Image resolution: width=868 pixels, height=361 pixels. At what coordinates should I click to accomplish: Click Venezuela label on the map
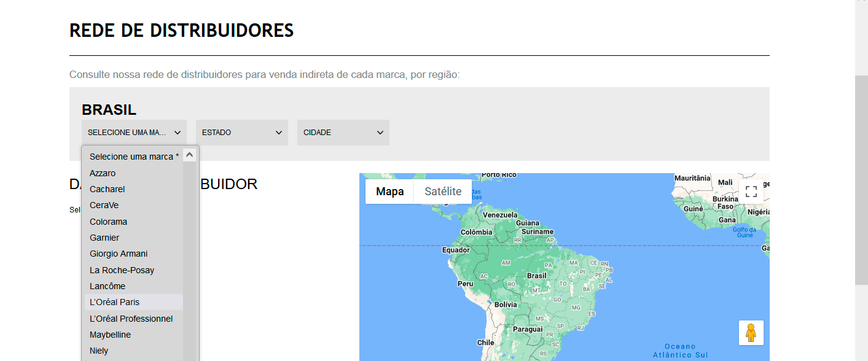coord(500,215)
